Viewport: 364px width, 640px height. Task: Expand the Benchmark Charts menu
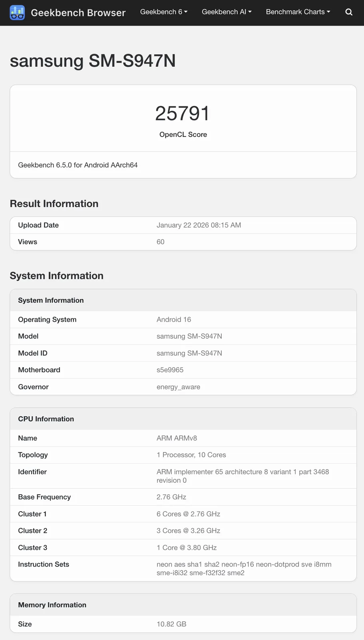point(298,12)
